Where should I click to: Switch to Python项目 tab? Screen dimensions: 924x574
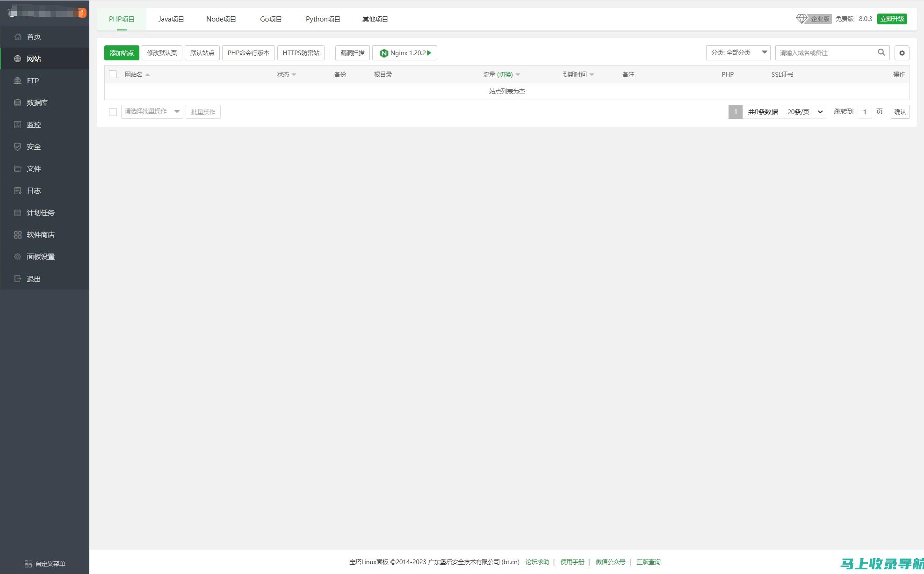[x=323, y=19]
